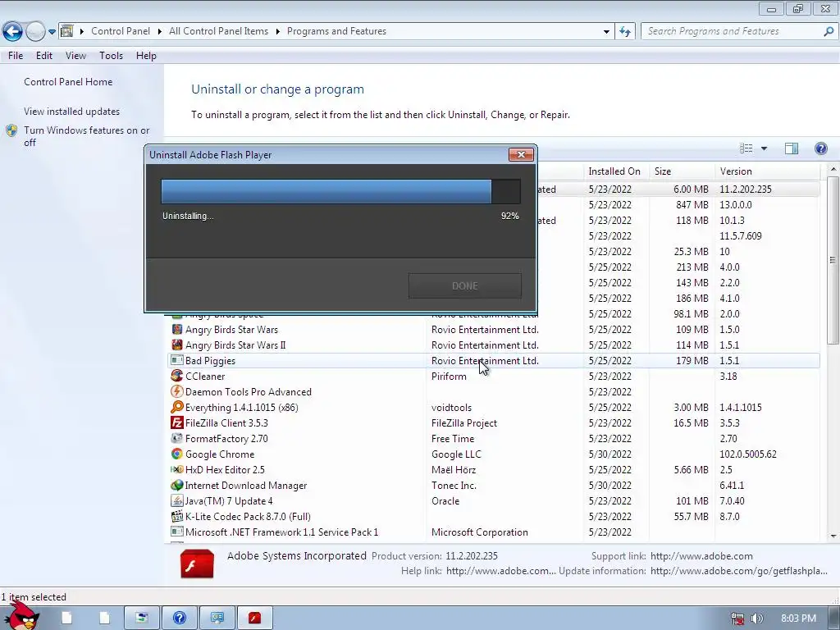The height and width of the screenshot is (630, 840).
Task: Click the volume speaker tray icon
Action: coord(757,619)
